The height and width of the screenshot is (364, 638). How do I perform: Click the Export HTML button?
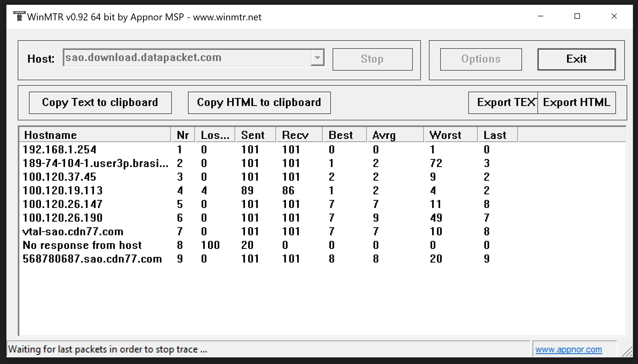click(577, 103)
